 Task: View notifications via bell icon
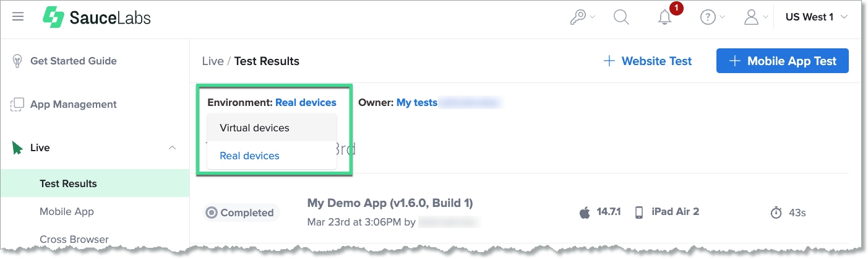pos(664,18)
